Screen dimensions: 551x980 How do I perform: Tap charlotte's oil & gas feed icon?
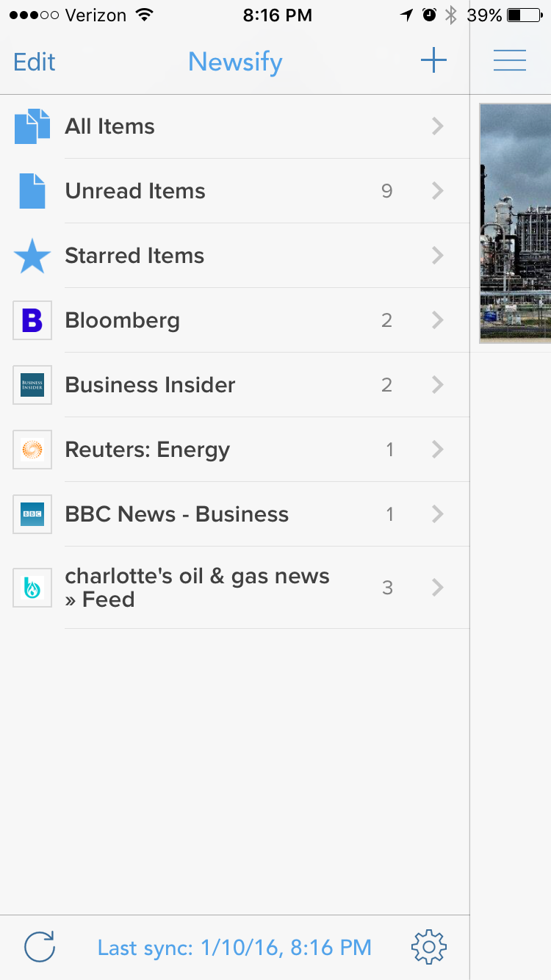(32, 588)
